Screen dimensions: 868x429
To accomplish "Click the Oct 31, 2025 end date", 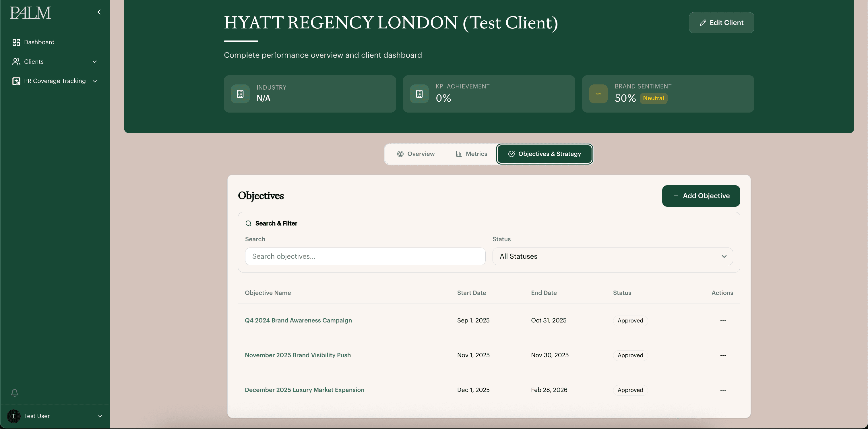I will (549, 320).
